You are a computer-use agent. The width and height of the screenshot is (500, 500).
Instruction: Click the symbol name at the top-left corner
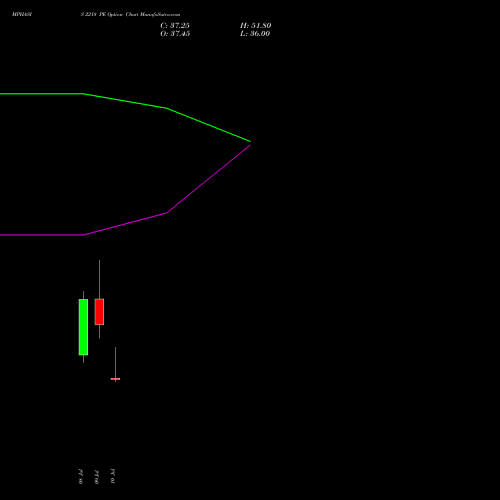click(22, 15)
